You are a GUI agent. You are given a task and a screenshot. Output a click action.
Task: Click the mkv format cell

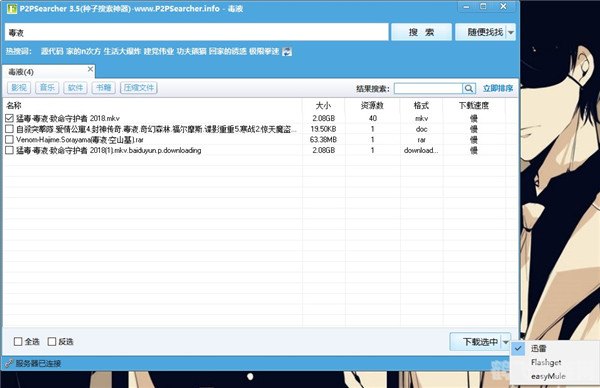click(421, 118)
